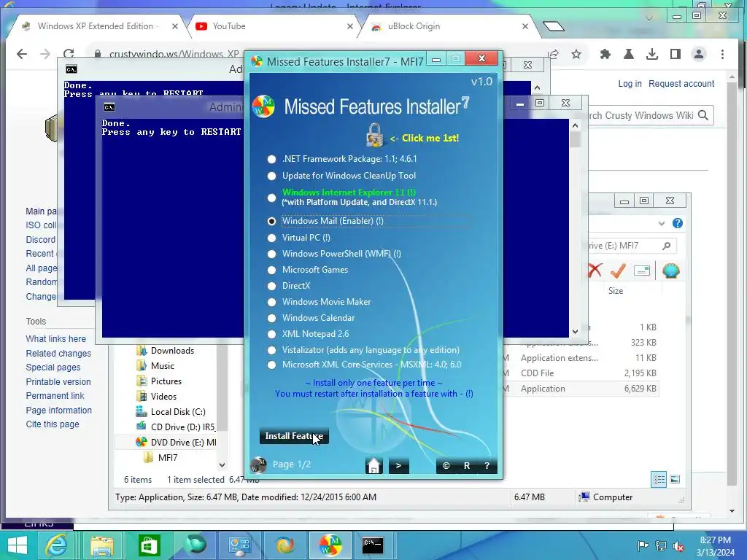Choose Microsoft XML Core Services option
Viewport: 747px width, 560px height.
[x=271, y=365]
